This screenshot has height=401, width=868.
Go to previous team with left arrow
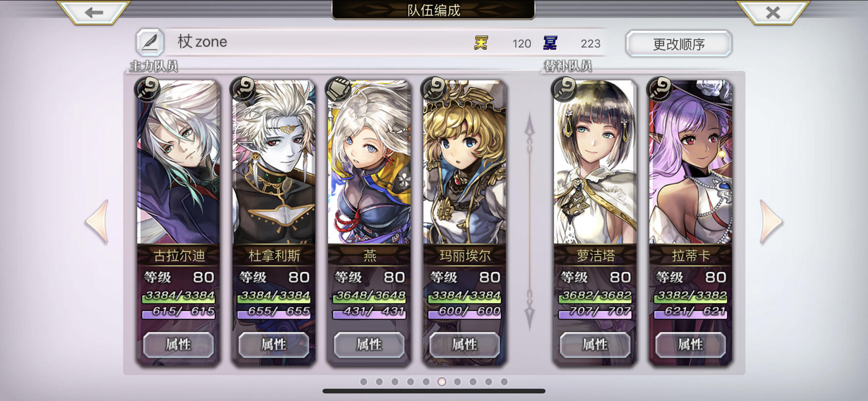click(97, 221)
